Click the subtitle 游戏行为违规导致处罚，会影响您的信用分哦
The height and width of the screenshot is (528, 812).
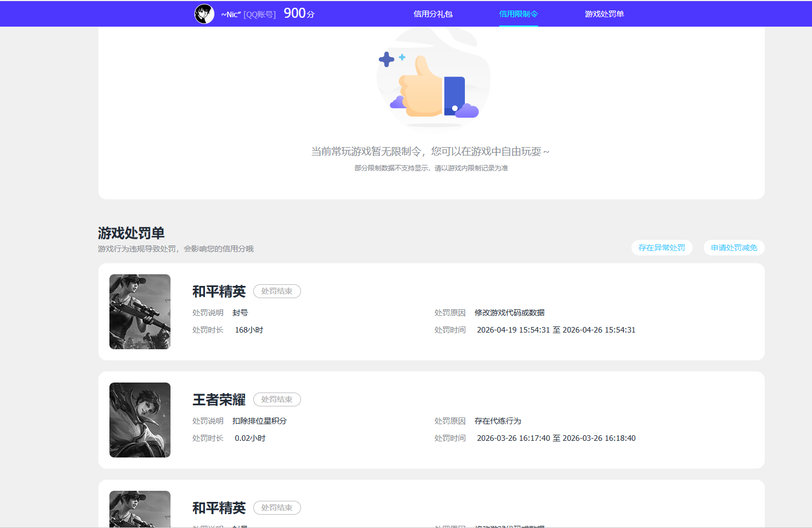click(176, 249)
